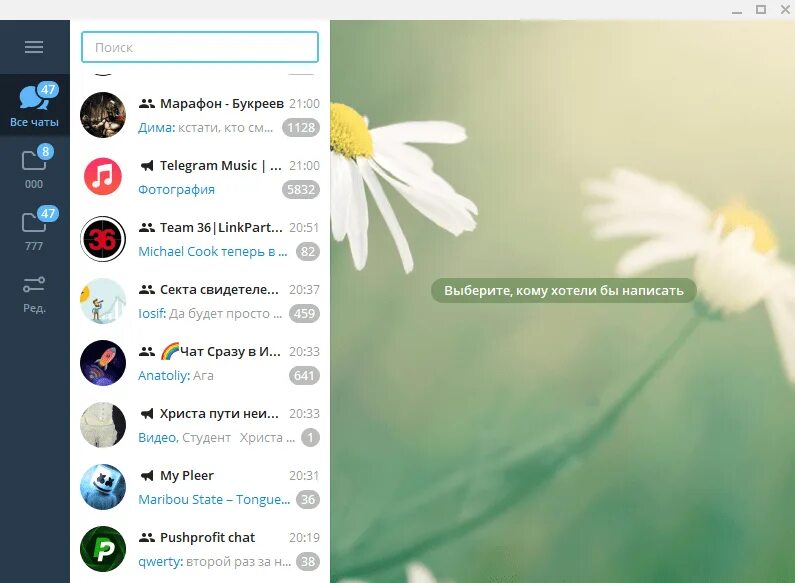The height and width of the screenshot is (583, 795).
Task: Open Pushprofit chat avatar
Action: pos(103,549)
